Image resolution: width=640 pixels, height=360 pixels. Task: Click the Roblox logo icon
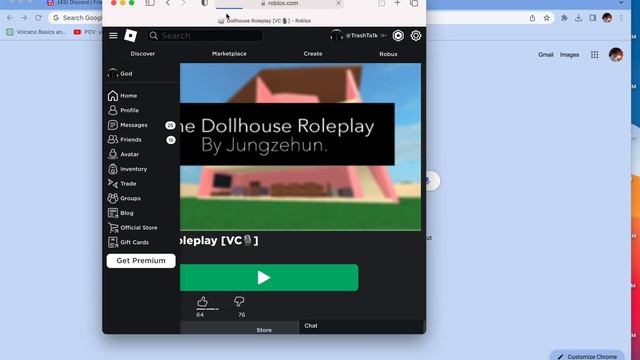130,36
